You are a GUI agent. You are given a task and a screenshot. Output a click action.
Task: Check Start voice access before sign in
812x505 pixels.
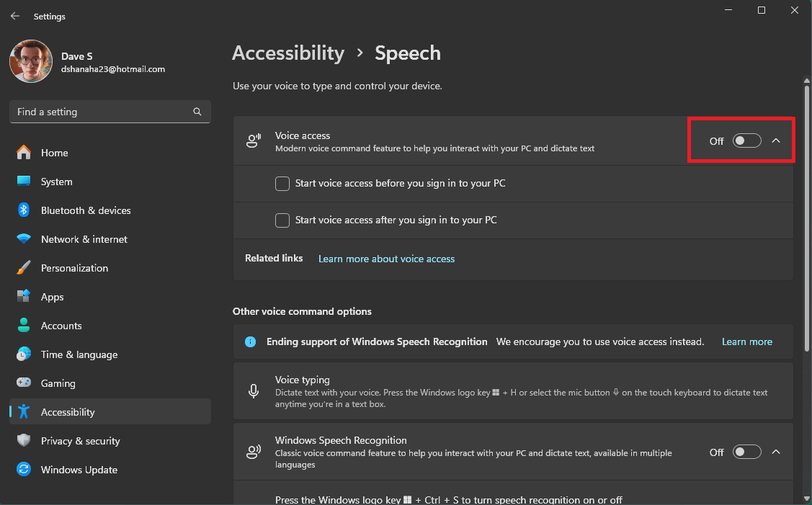282,184
